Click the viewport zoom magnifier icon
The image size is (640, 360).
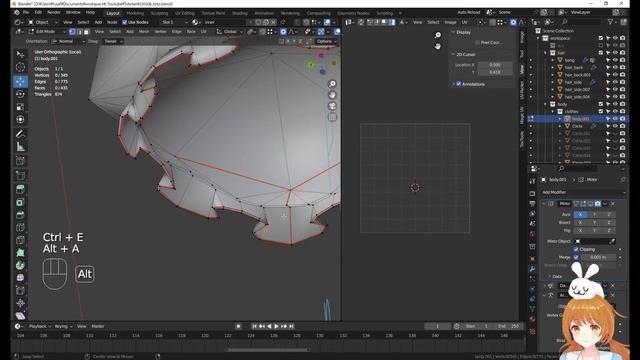332,84
